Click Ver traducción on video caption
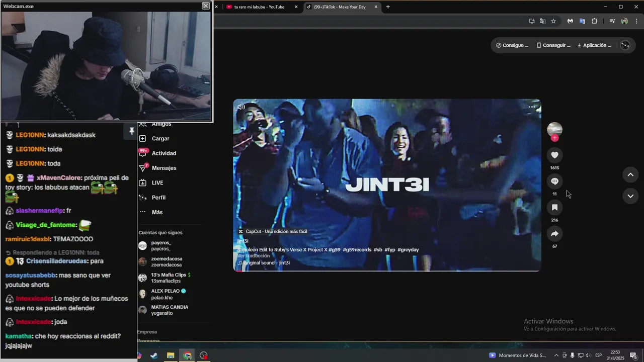Image resolution: width=644 pixels, height=362 pixels. click(254, 256)
